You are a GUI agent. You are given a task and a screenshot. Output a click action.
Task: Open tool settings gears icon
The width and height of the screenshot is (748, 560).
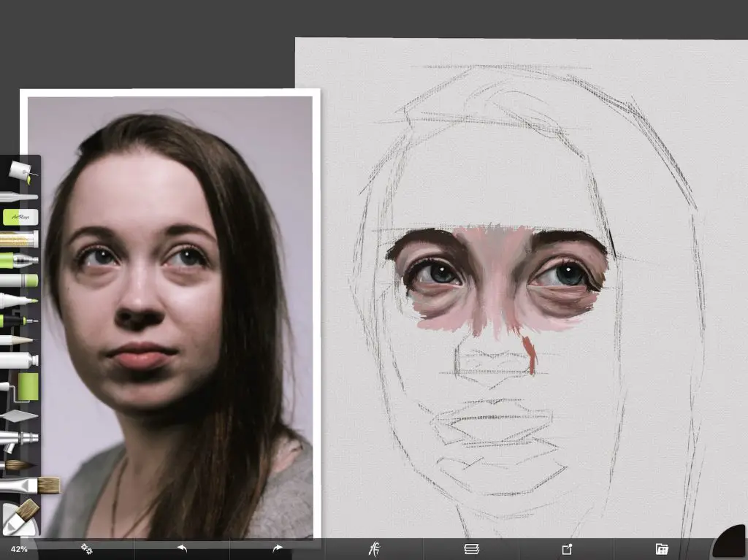[86, 549]
